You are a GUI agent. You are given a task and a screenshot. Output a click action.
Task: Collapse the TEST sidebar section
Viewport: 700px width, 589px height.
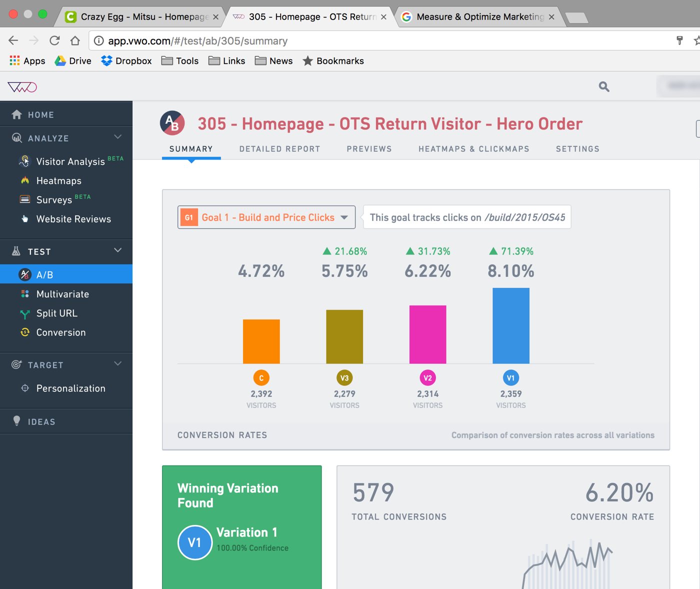click(118, 250)
